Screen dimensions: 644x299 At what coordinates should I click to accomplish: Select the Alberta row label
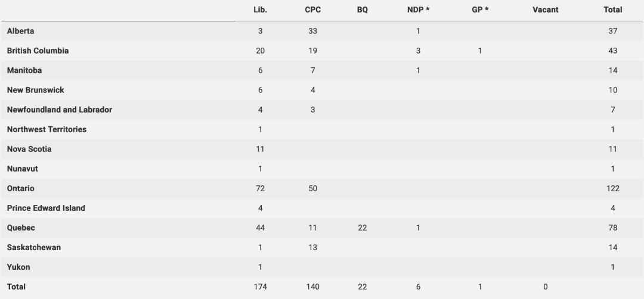20,31
